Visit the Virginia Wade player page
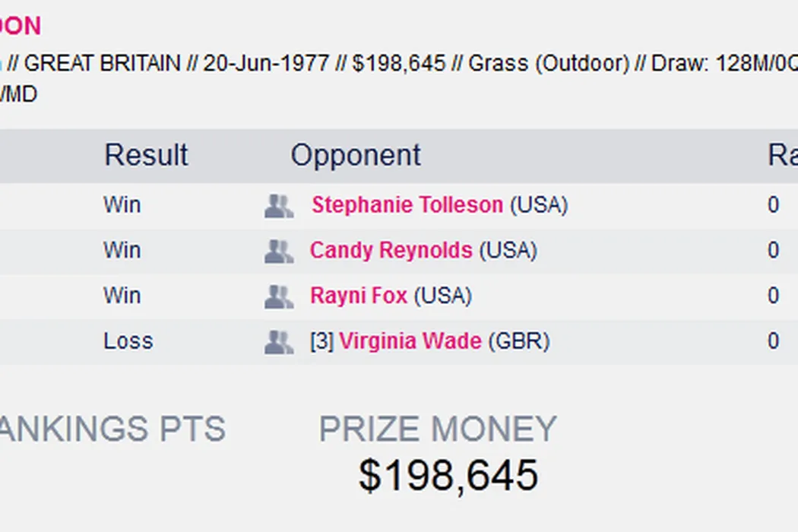The image size is (798, 532). (410, 341)
